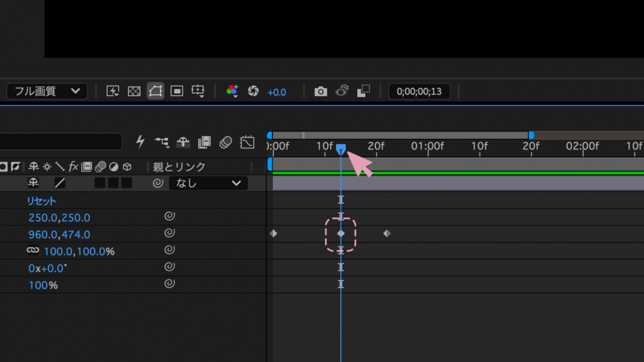The image size is (644, 362).
Task: Click the time navigator start blue handle
Action: click(x=269, y=135)
